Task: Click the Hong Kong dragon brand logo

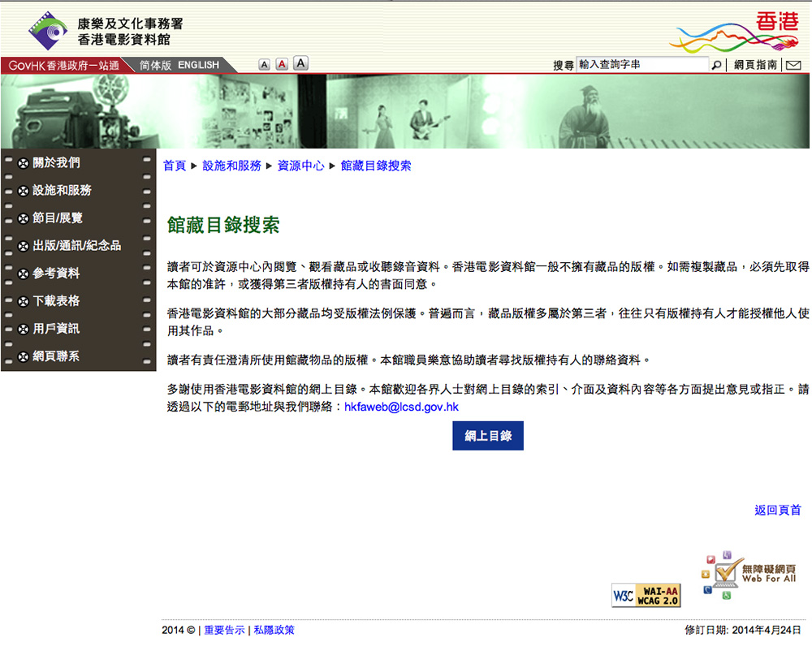Action: pyautogui.click(x=735, y=32)
